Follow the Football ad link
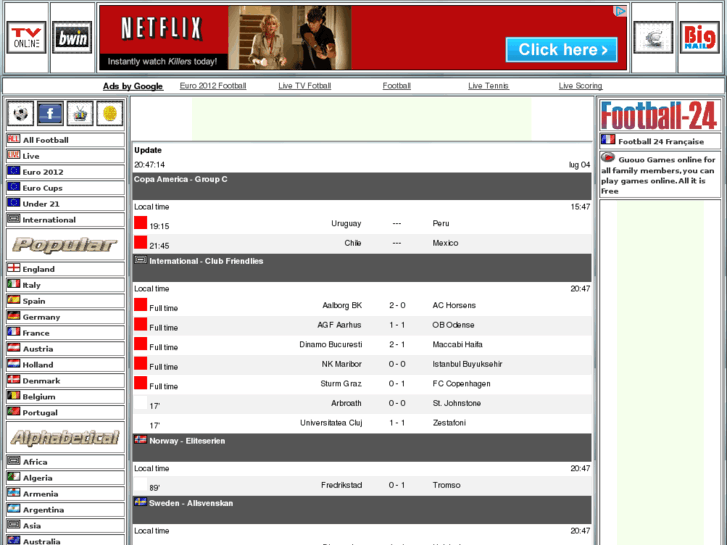Image resolution: width=727 pixels, height=545 pixels. click(x=396, y=86)
